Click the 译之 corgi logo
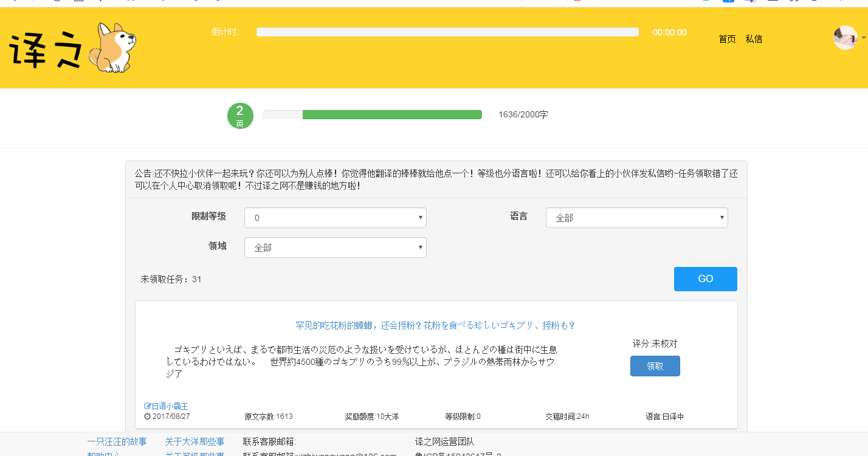The image size is (868, 456). click(x=73, y=48)
